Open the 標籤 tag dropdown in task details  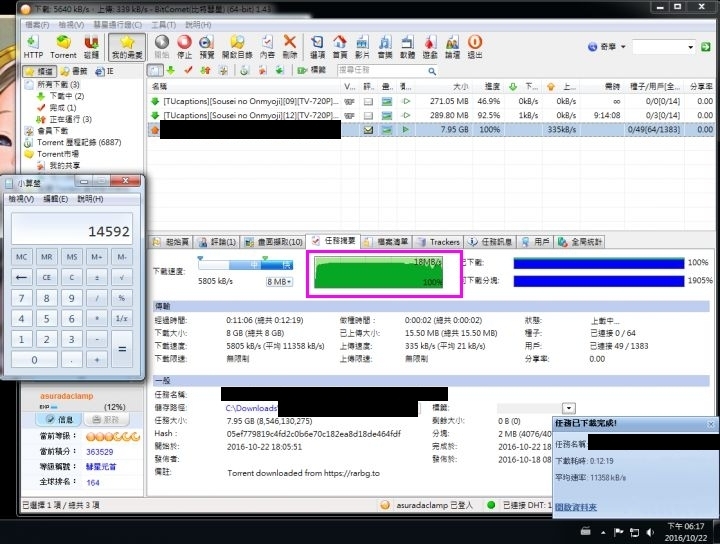pos(568,408)
